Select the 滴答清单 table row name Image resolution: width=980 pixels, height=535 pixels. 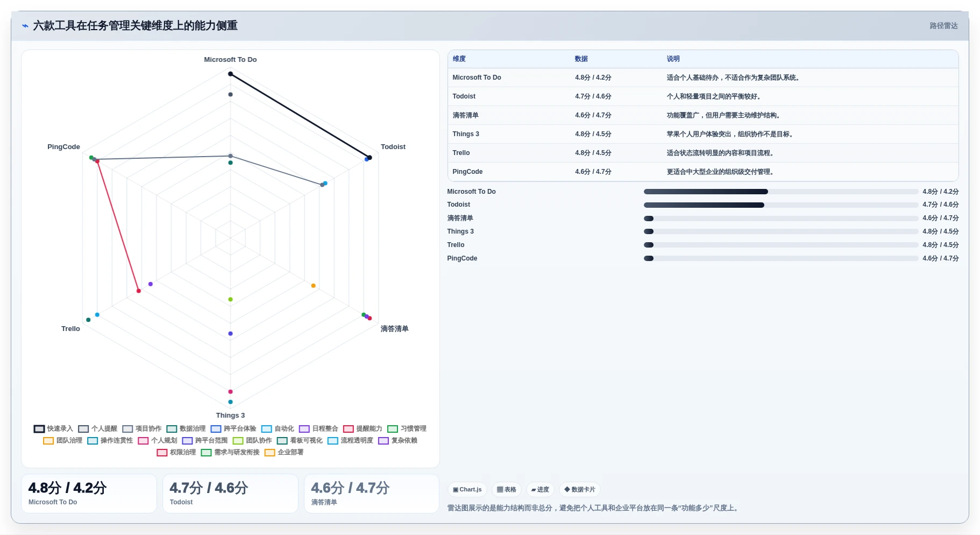click(x=465, y=115)
